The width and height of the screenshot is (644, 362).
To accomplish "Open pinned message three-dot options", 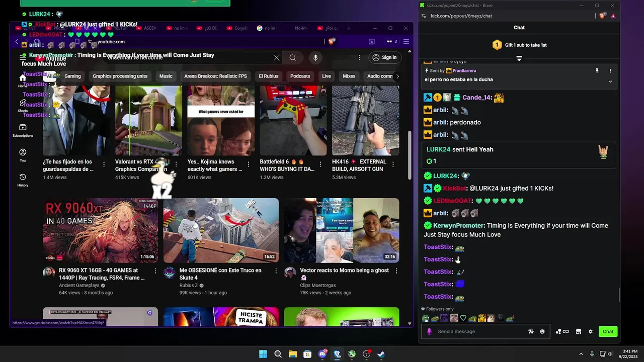I will tap(610, 71).
